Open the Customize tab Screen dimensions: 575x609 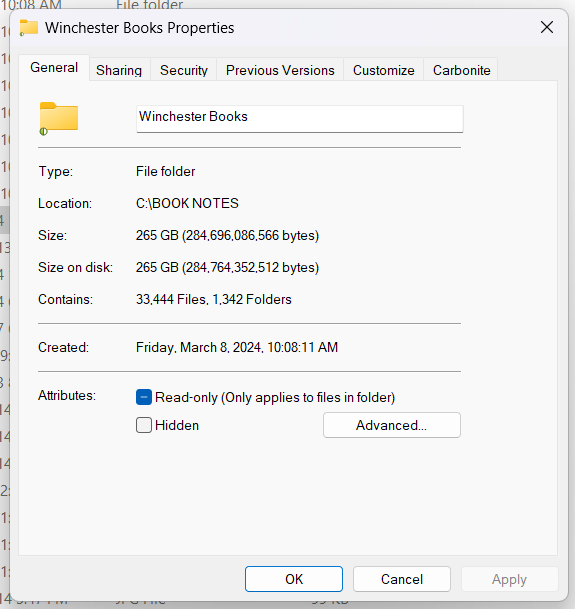point(383,70)
